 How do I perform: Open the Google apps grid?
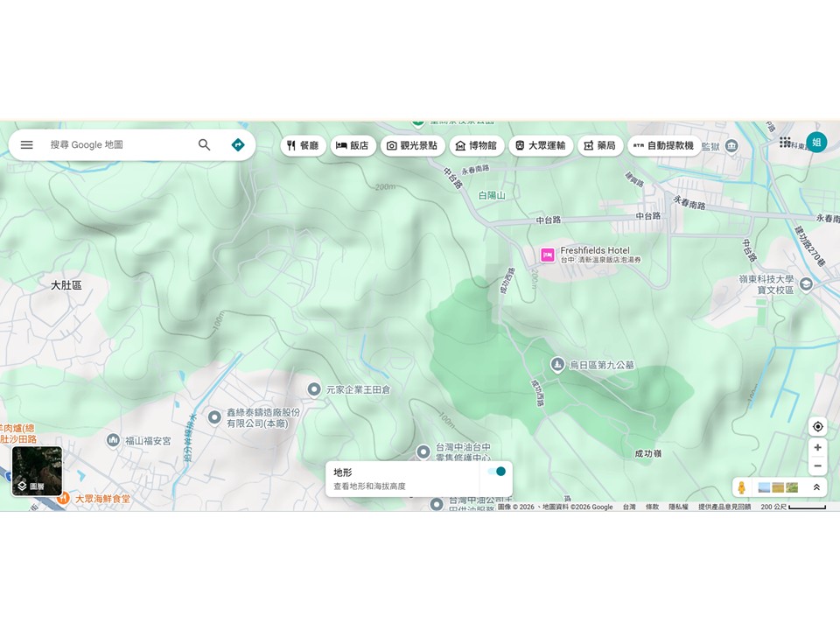[x=785, y=143]
